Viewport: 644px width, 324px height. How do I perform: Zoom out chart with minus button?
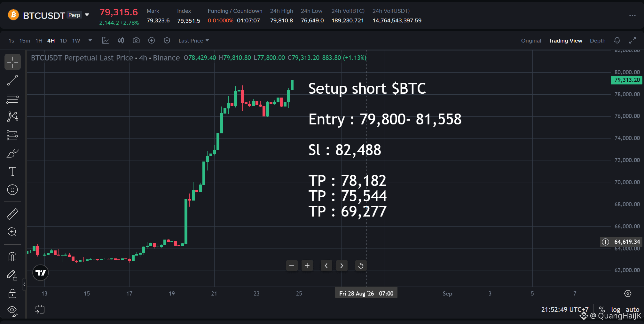coord(292,265)
